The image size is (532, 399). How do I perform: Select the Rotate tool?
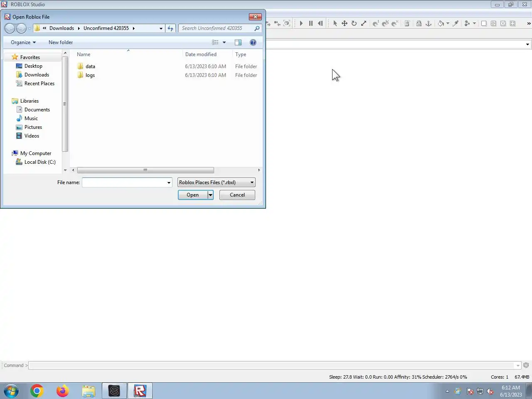354,24
